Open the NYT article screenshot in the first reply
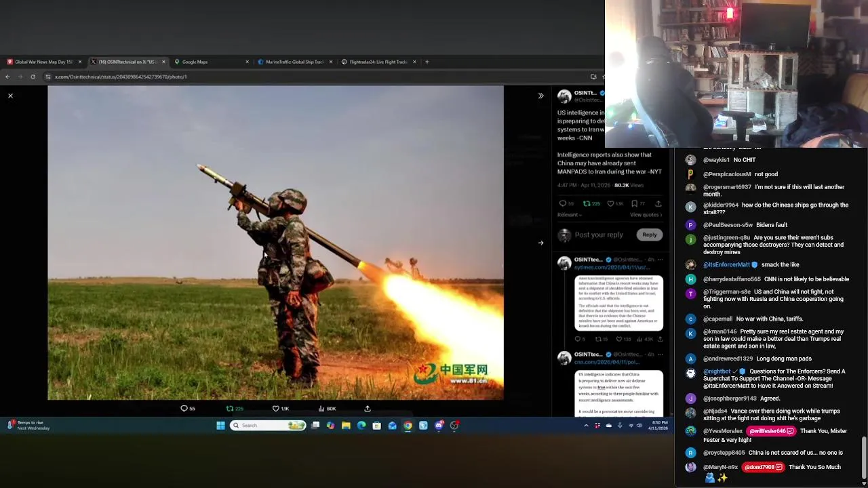The image size is (868, 488). point(618,302)
